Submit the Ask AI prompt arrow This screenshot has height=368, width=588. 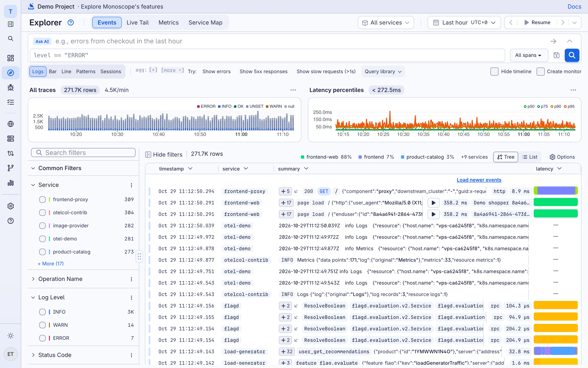[x=553, y=41]
